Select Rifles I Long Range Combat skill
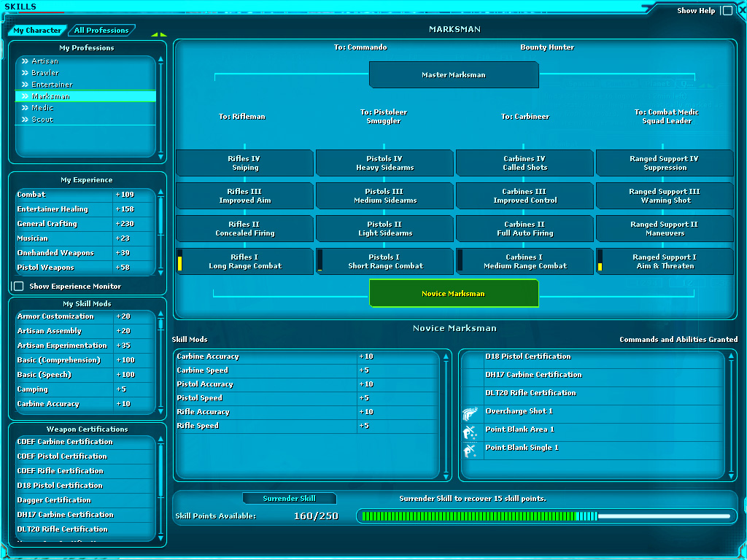 [245, 262]
